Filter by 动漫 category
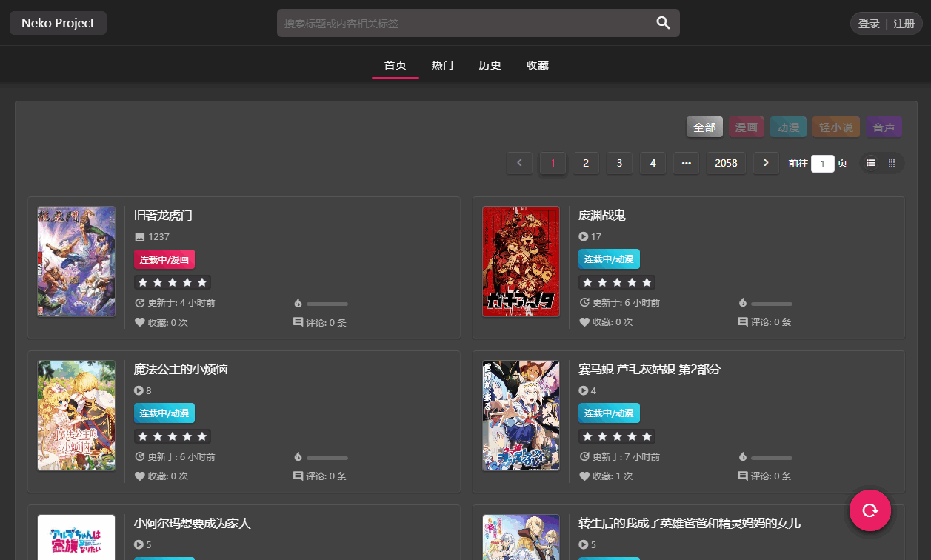Screen dimensions: 931x560 788,127
